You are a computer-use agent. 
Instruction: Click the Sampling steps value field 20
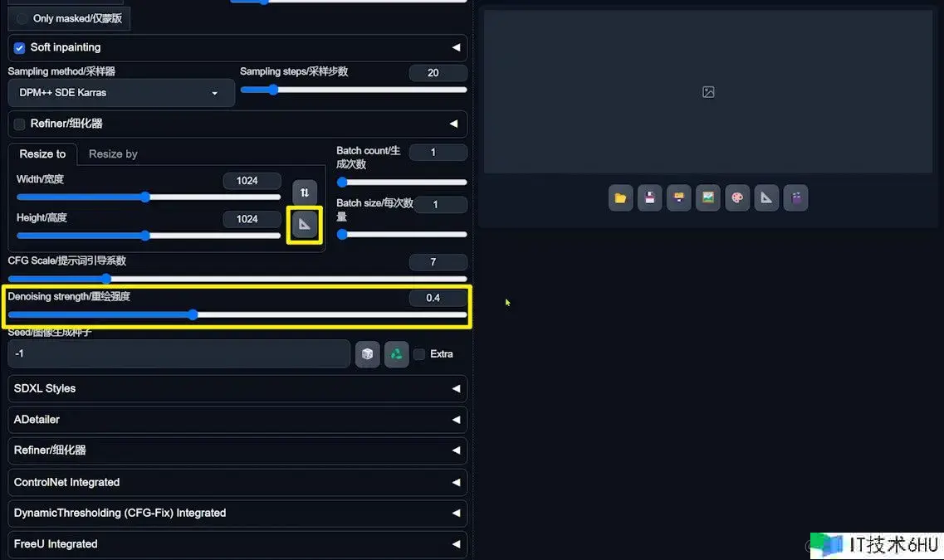pyautogui.click(x=438, y=73)
